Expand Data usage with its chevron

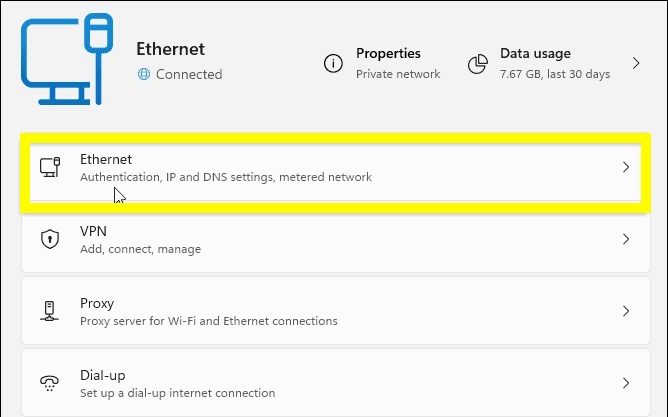pos(635,63)
